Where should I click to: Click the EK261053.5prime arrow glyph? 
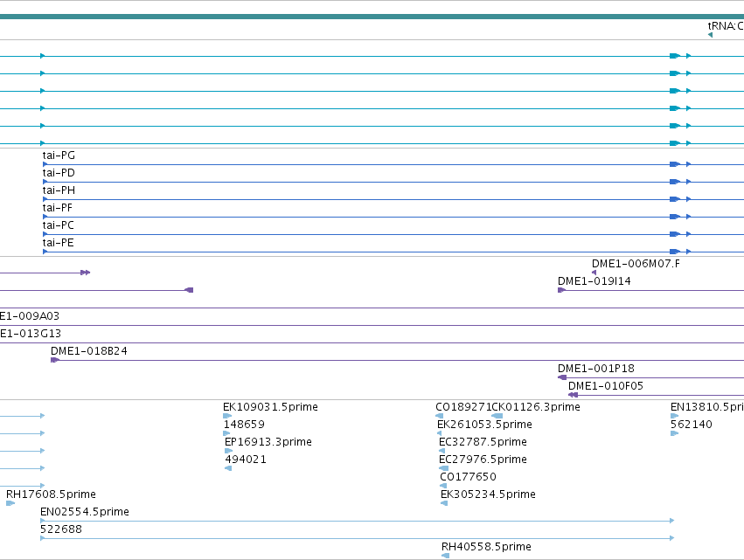click(440, 433)
